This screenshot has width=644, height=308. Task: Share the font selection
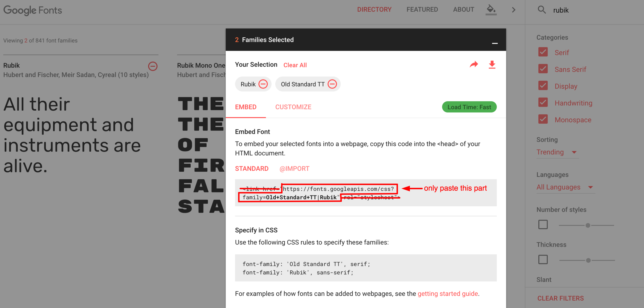coord(474,64)
